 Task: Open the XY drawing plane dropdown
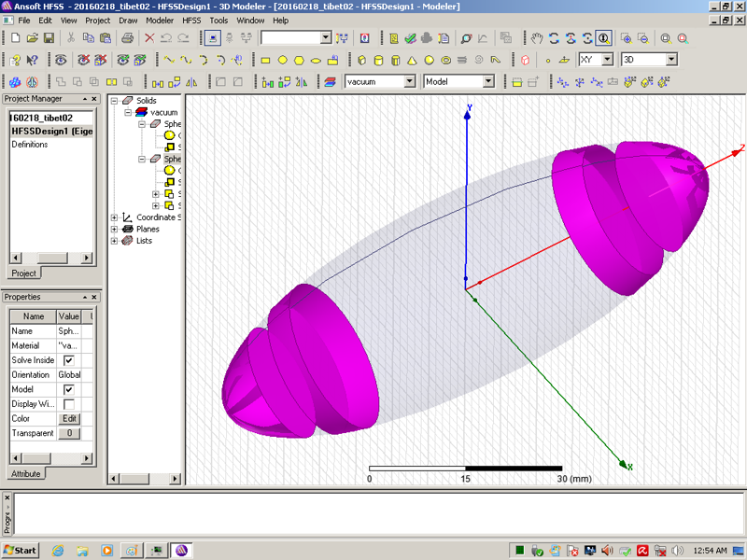click(607, 60)
